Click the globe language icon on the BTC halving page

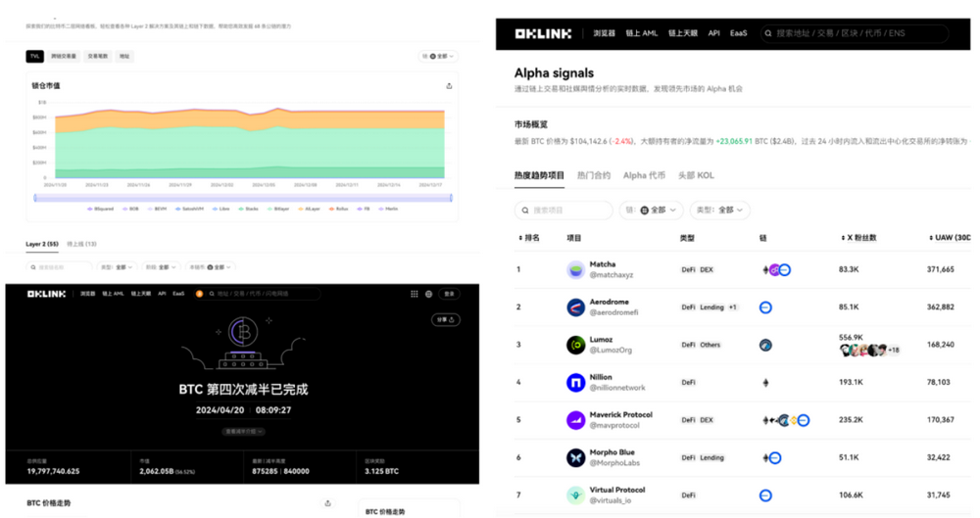pyautogui.click(x=429, y=294)
